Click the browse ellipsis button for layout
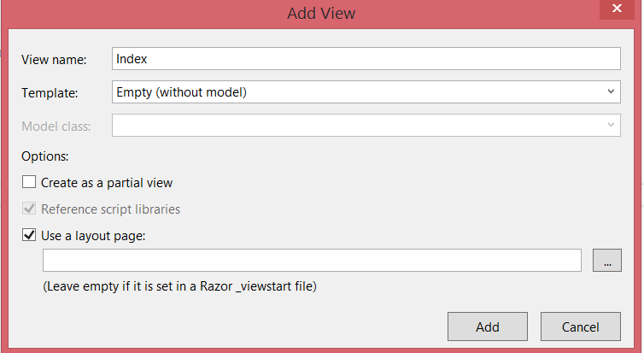The height and width of the screenshot is (353, 644). coord(607,260)
